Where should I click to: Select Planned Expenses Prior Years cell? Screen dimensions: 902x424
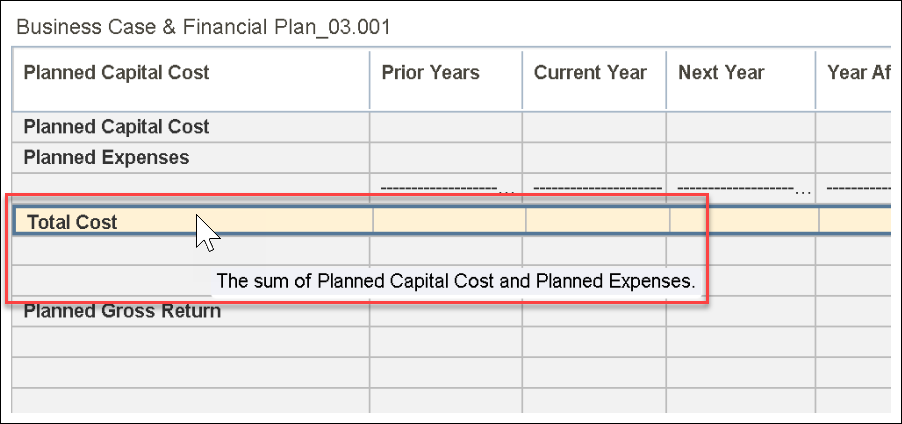pyautogui.click(x=445, y=157)
